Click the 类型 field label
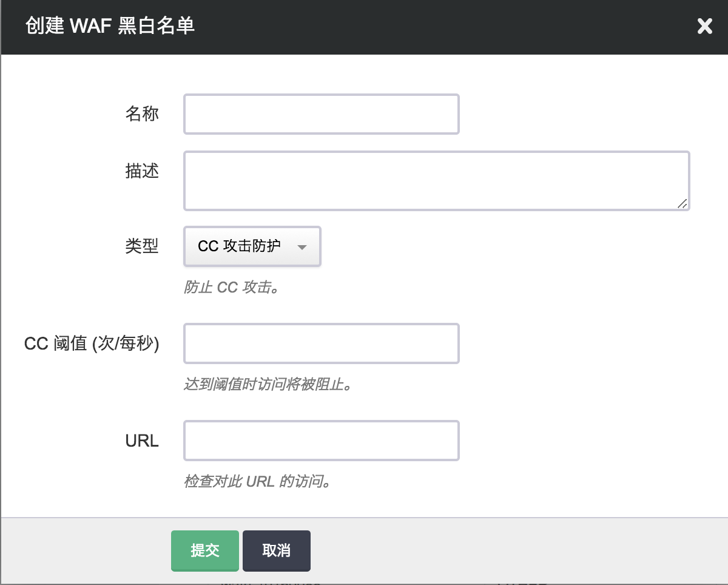The width and height of the screenshot is (728, 585). pyautogui.click(x=142, y=246)
